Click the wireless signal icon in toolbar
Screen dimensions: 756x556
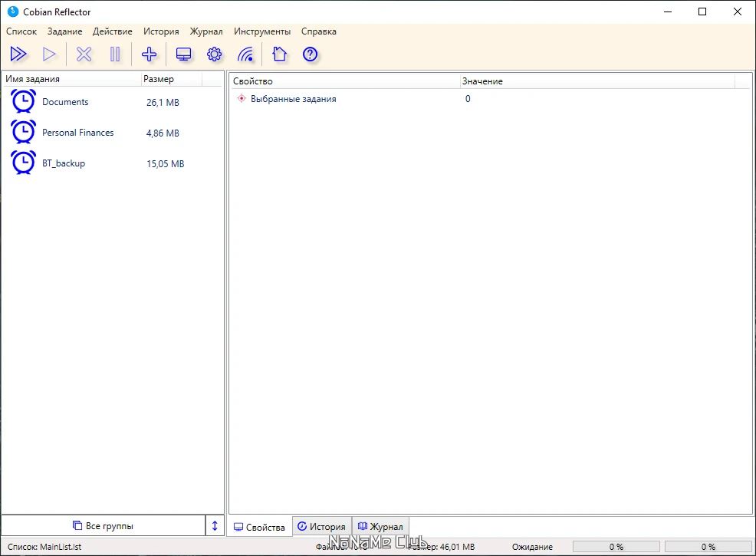pyautogui.click(x=245, y=54)
